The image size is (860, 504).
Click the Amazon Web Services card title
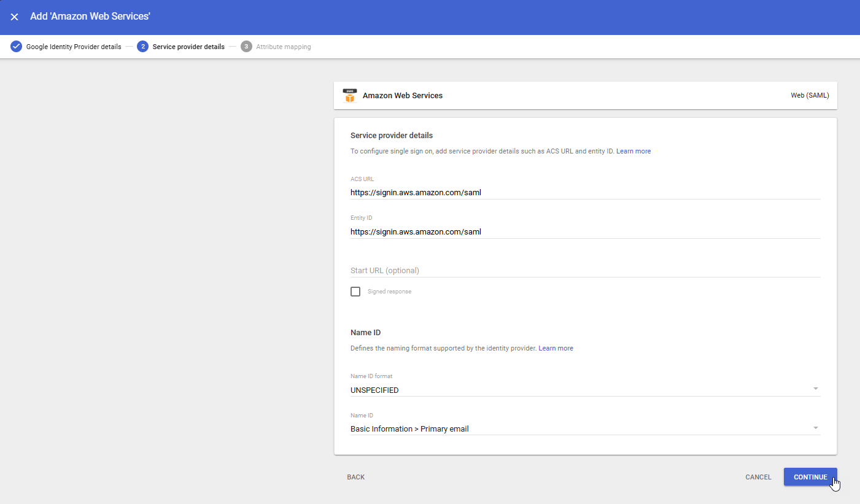click(403, 96)
